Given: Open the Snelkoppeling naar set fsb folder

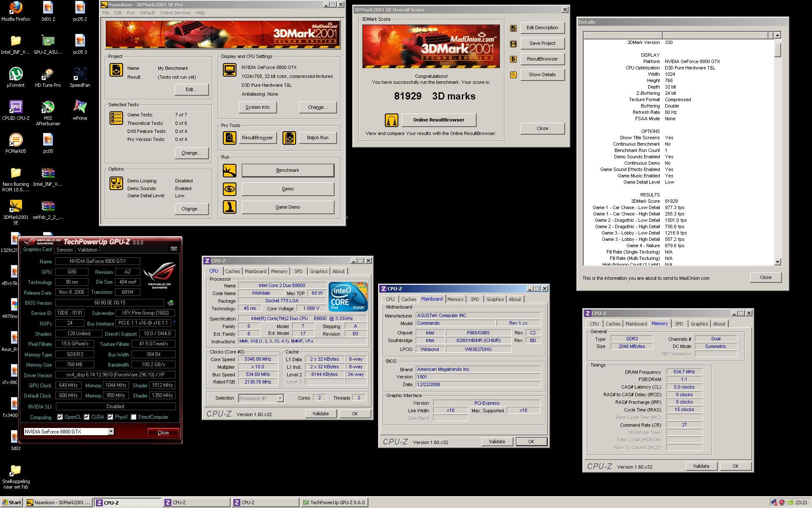Looking at the screenshot, I should tap(16, 477).
